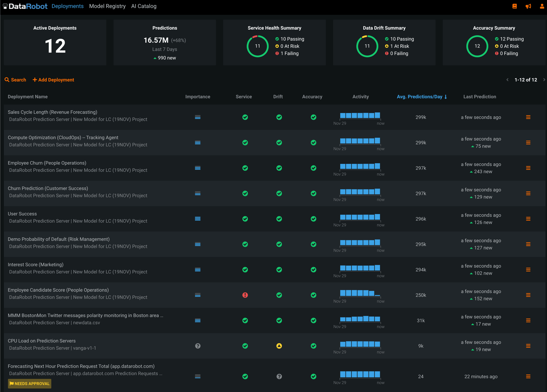This screenshot has width=547, height=392.
Task: Open Sales Cycle Length (Revenue Forecasting) deployment
Action: coord(53,112)
